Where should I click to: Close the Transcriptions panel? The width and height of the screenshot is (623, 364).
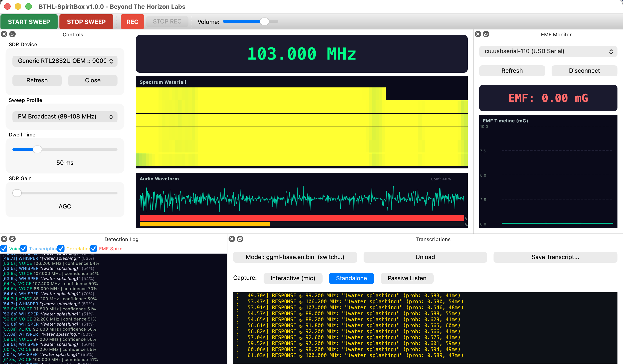232,239
